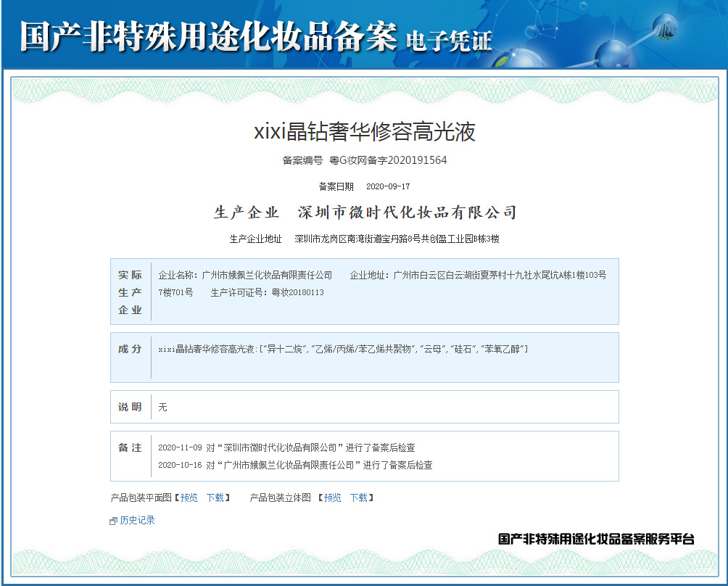728x586 pixels.
Task: Select the 成分 section label
Action: click(x=130, y=349)
